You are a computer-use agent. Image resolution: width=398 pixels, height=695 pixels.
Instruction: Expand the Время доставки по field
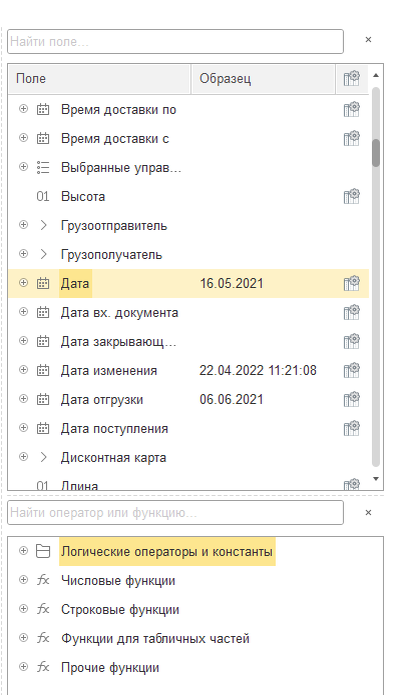point(23,109)
